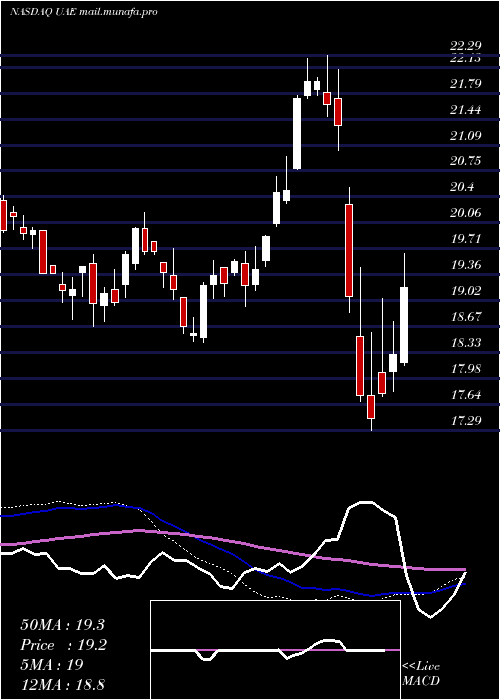Click the 18.33 price level label
The image size is (500, 700).
pos(466,342)
